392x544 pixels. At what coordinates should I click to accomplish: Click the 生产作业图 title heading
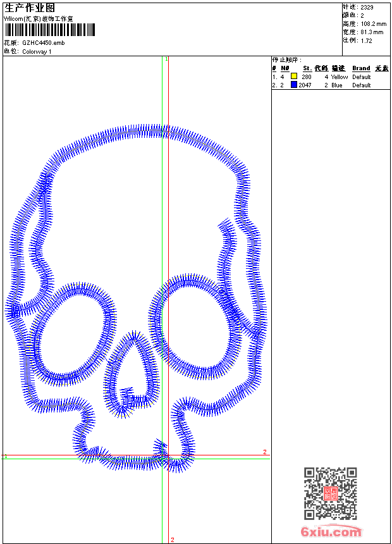click(30, 8)
